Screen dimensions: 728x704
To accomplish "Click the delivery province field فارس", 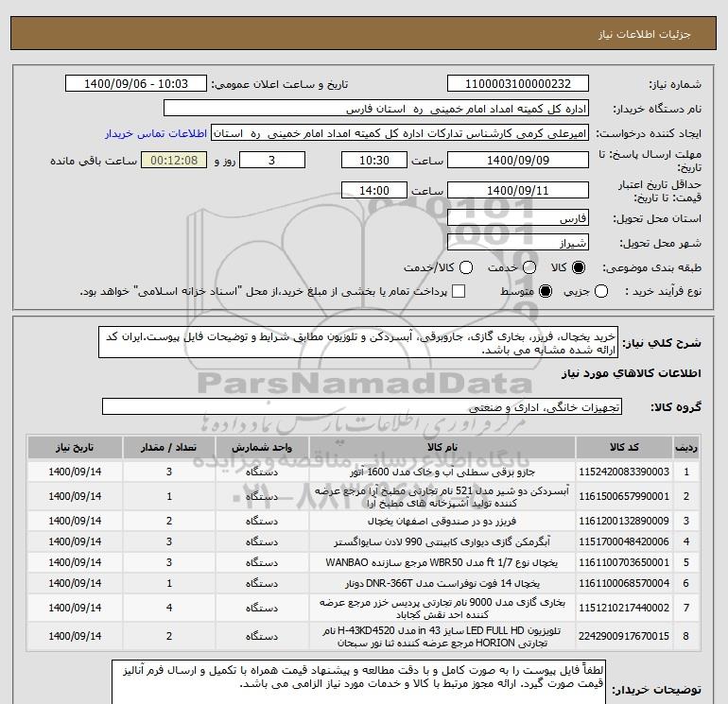I will 518,217.
